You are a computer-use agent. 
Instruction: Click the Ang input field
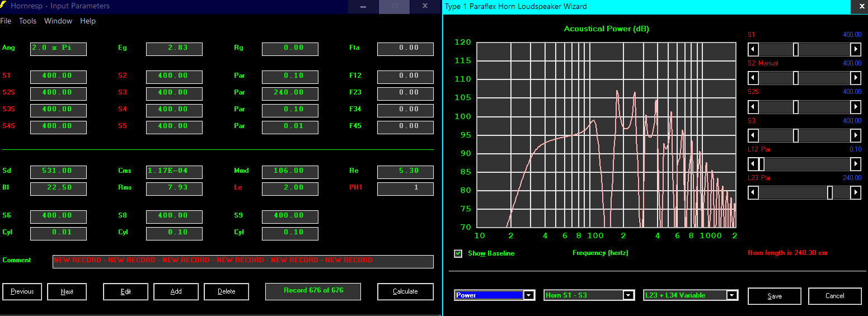(58, 49)
